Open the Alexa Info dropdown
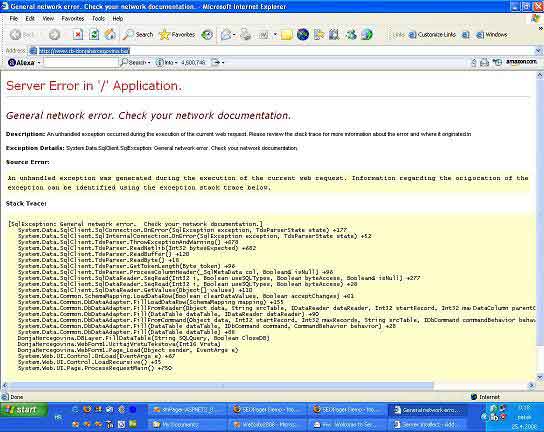Viewport: 544px width, 432px height. click(x=167, y=62)
